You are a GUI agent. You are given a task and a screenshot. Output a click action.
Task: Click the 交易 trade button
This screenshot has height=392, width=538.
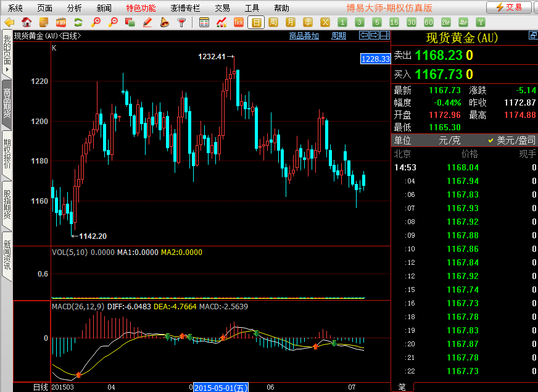(x=509, y=7)
